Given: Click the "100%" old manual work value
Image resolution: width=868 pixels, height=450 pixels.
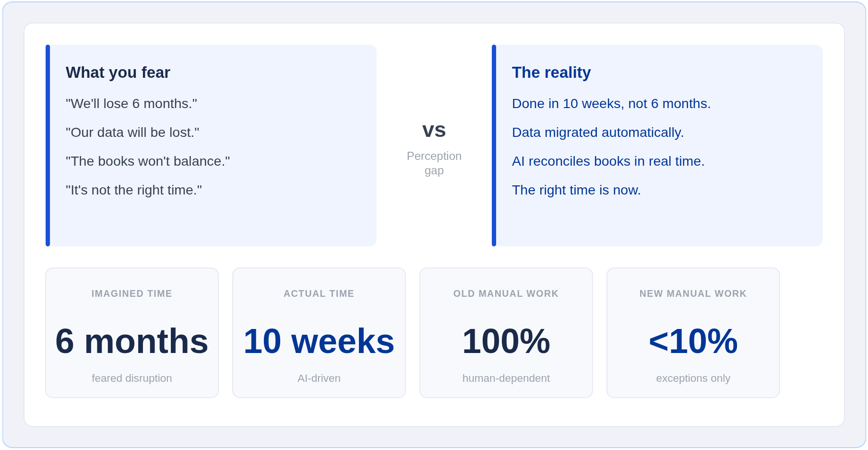Looking at the screenshot, I should (x=506, y=341).
